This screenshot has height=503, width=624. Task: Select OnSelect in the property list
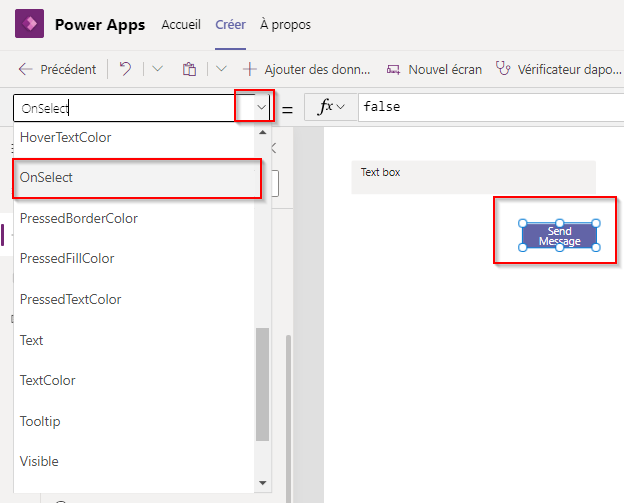(x=134, y=177)
